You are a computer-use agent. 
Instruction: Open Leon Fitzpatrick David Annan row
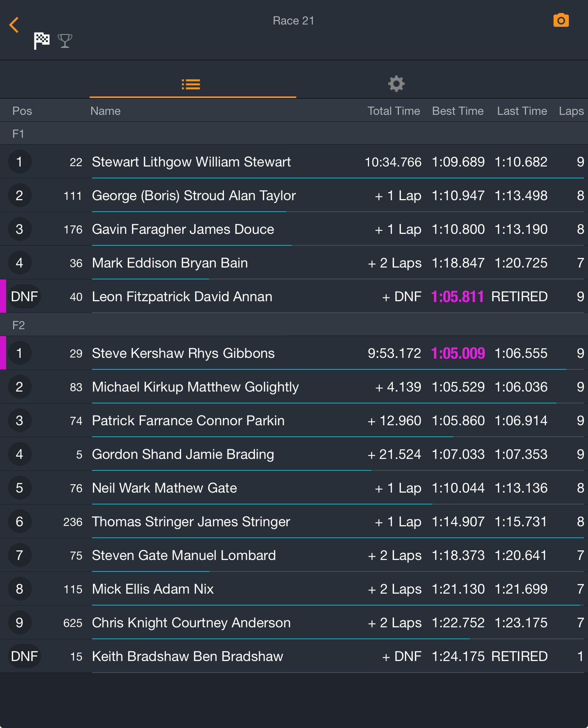pos(294,297)
